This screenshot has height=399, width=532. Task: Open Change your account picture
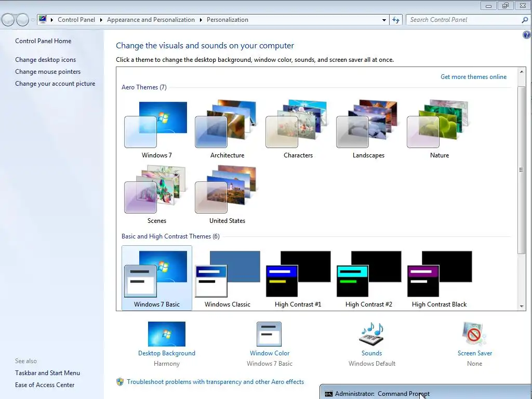tap(55, 84)
